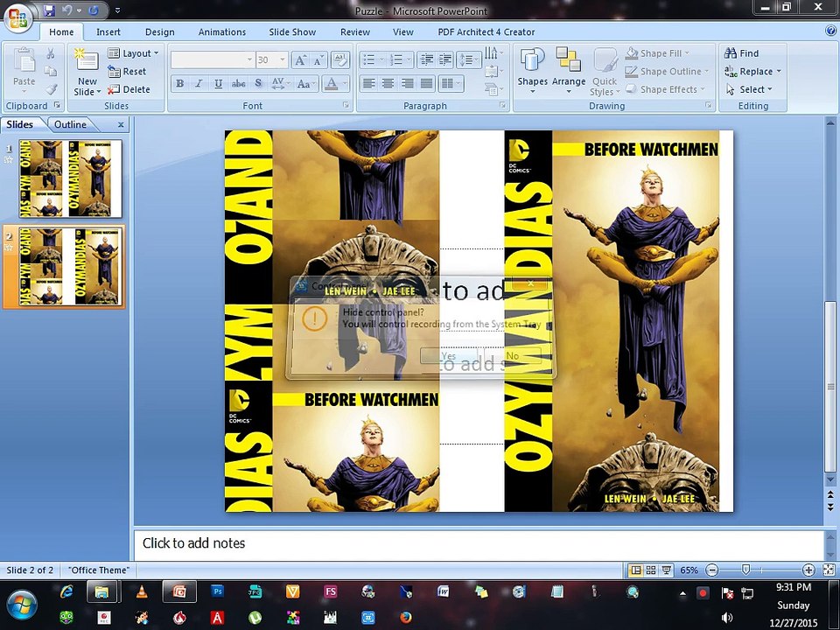The height and width of the screenshot is (630, 840).
Task: Switch to Slide Sorter view icon
Action: point(650,570)
